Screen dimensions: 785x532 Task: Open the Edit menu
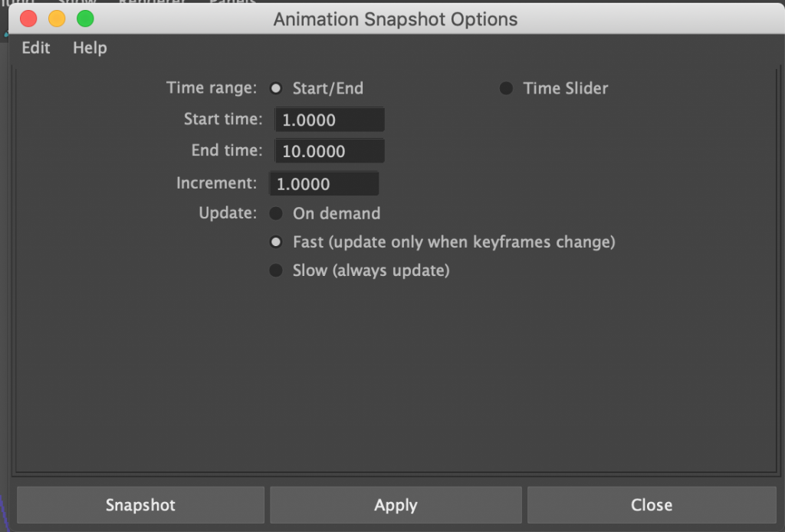[x=35, y=48]
